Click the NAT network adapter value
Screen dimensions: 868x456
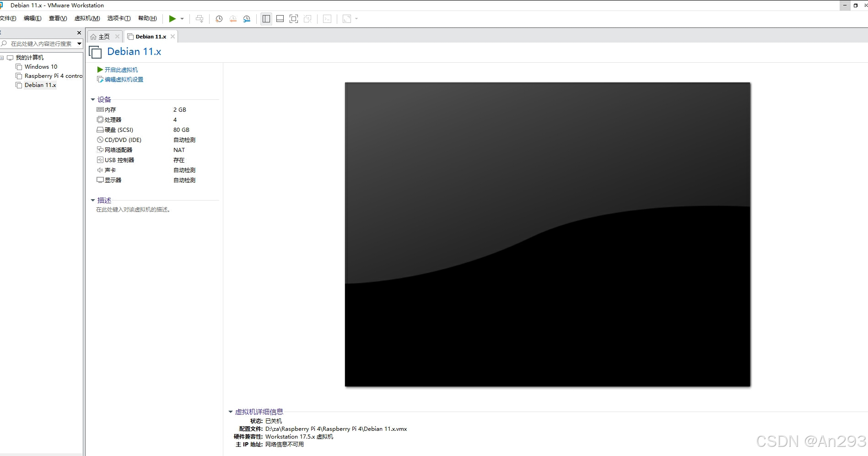[179, 150]
